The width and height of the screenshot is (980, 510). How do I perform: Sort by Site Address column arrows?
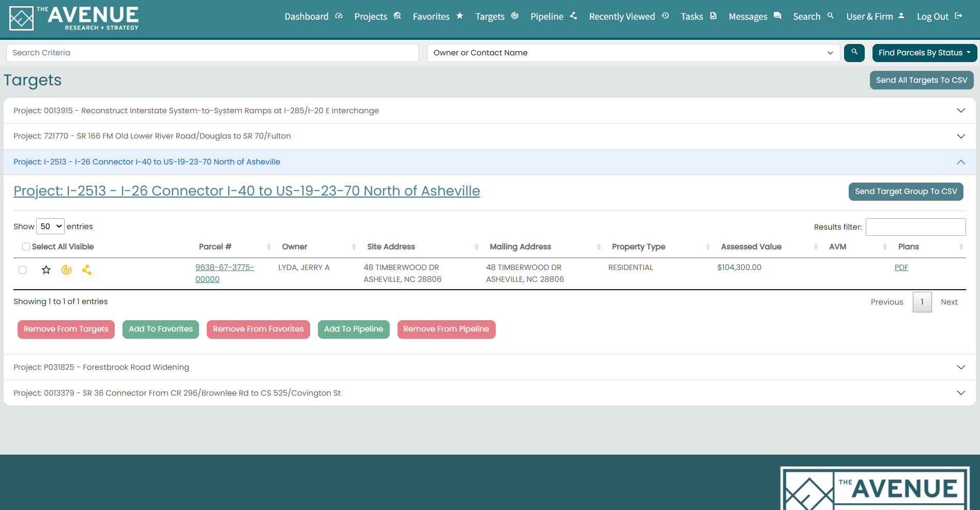(x=477, y=247)
